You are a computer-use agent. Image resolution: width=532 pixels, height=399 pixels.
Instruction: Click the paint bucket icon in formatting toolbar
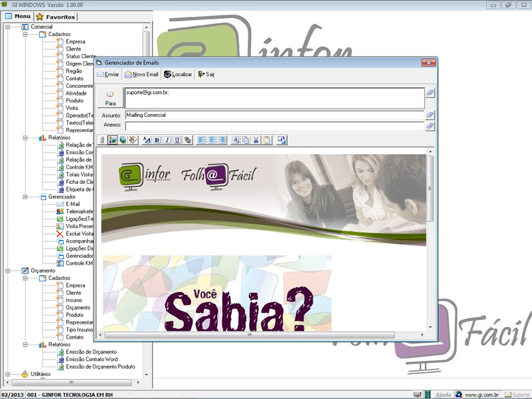(x=133, y=140)
